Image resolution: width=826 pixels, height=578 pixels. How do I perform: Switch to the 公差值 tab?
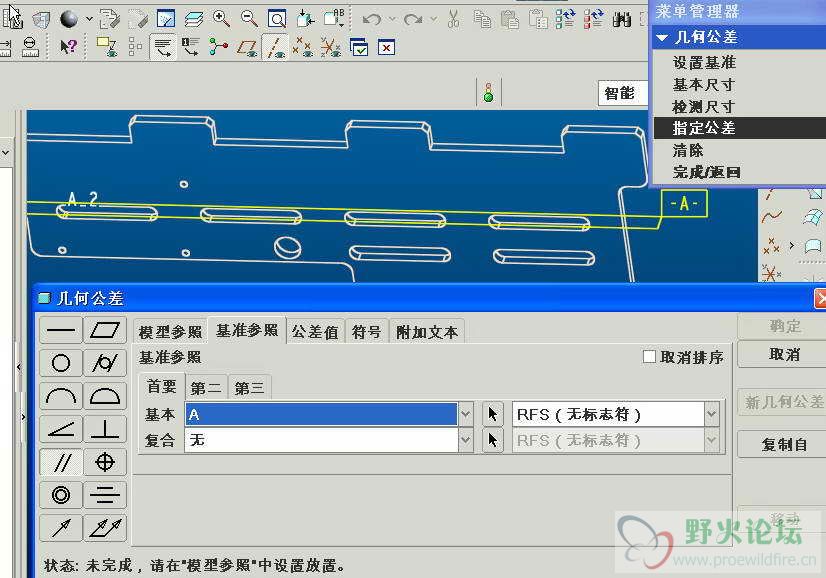pyautogui.click(x=315, y=332)
